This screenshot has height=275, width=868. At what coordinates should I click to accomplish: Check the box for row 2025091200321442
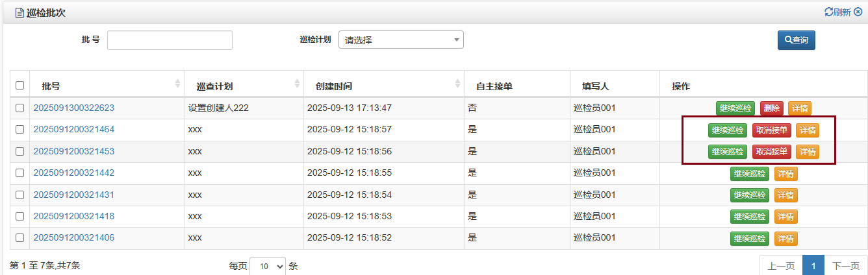(x=19, y=173)
